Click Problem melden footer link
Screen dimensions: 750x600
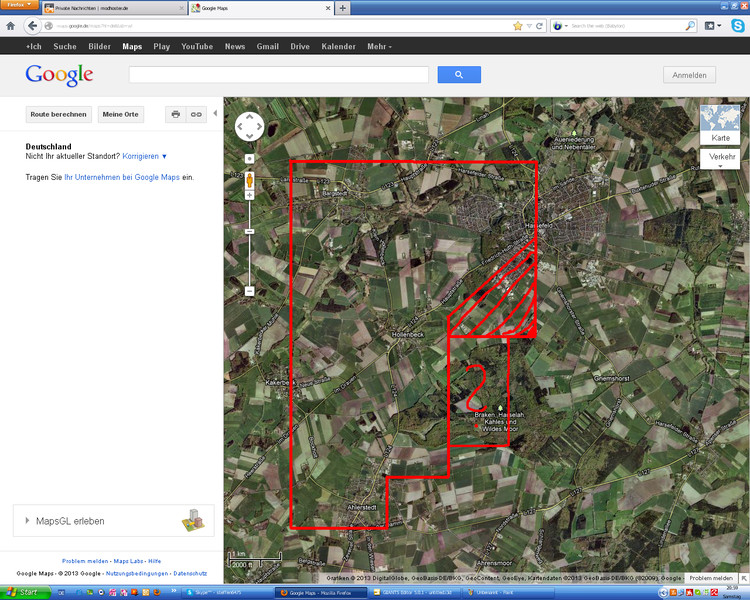pos(85,561)
